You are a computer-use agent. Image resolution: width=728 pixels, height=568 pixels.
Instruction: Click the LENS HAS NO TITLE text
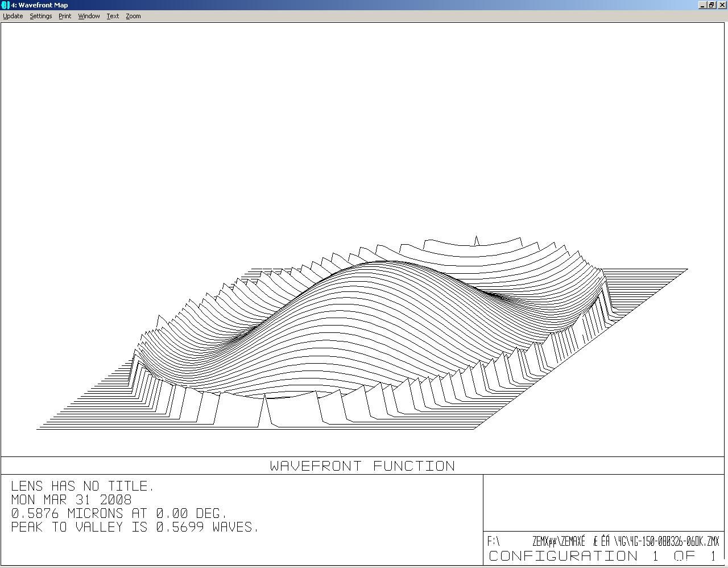[82, 486]
